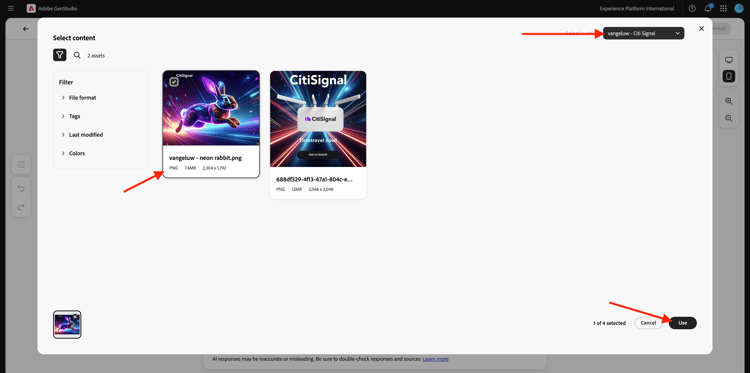
Task: Open the apps grid switcher
Action: pos(723,8)
